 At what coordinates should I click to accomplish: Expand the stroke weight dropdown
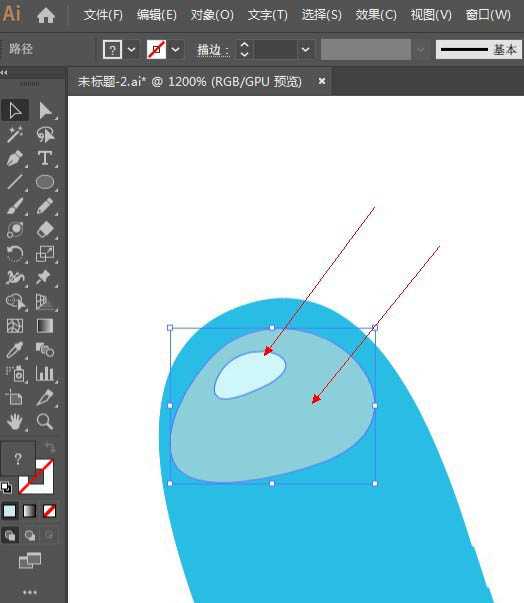coord(306,49)
